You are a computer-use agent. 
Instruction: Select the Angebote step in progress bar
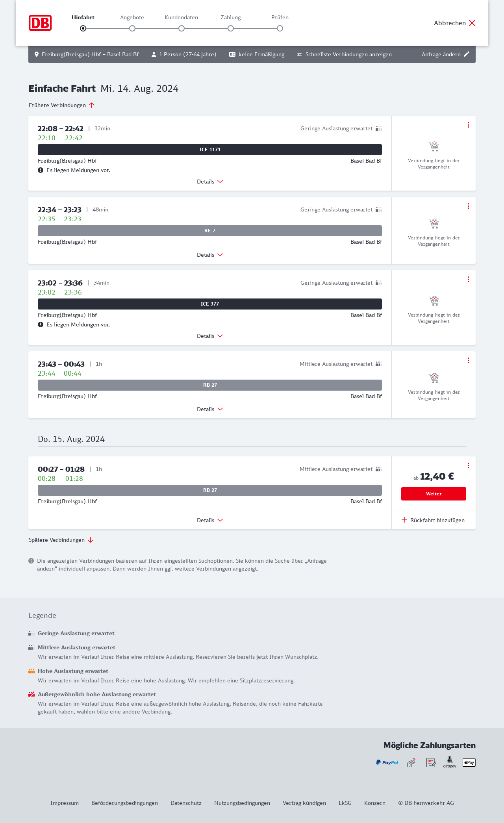pyautogui.click(x=132, y=28)
